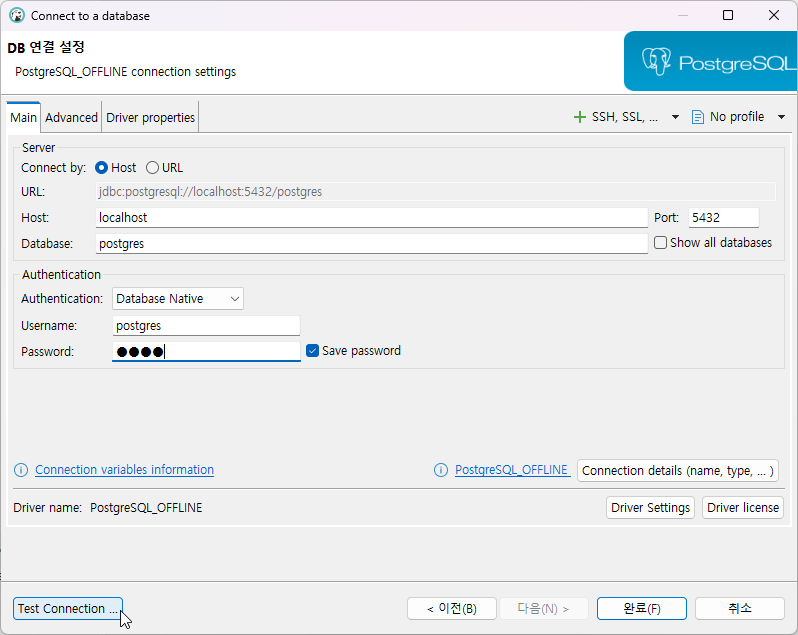798x635 pixels.
Task: Go back with 이전(B) button
Action: [452, 609]
